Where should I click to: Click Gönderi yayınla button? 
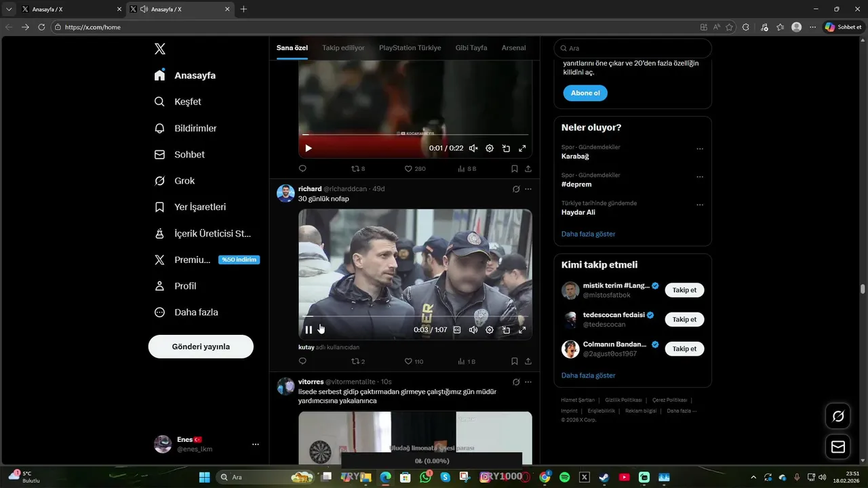(201, 346)
